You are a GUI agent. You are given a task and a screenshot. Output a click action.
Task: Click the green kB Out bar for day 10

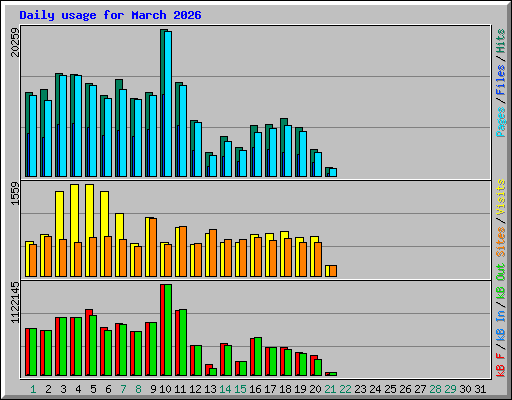(x=168, y=330)
